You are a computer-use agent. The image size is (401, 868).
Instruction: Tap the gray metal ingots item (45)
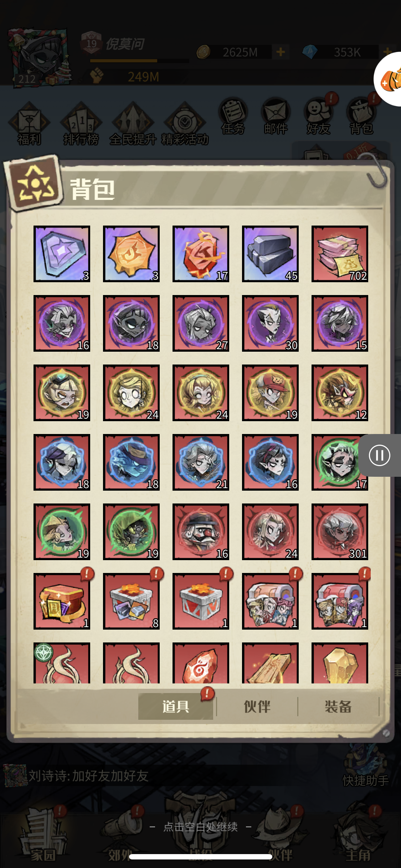point(270,254)
